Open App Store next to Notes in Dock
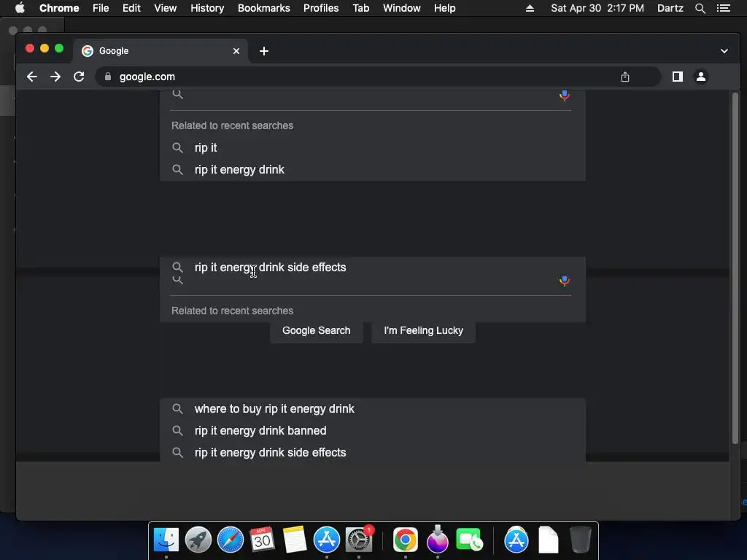Screen dimensions: 747x560 [326, 540]
